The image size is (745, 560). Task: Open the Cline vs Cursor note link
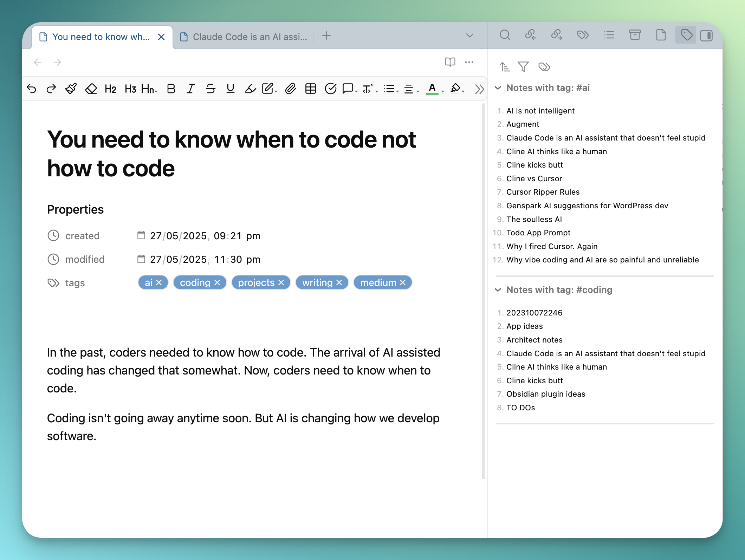(534, 178)
